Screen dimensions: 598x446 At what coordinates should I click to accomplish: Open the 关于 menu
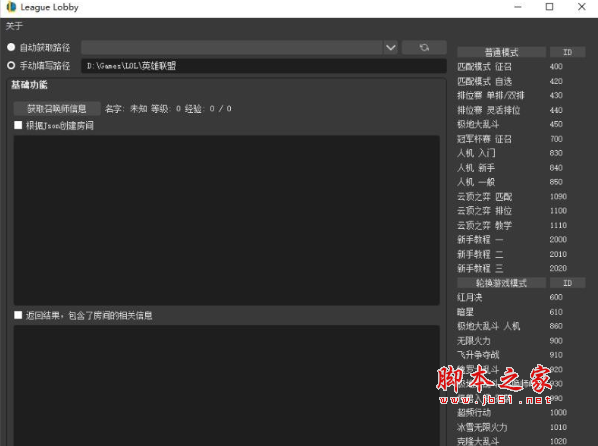14,26
